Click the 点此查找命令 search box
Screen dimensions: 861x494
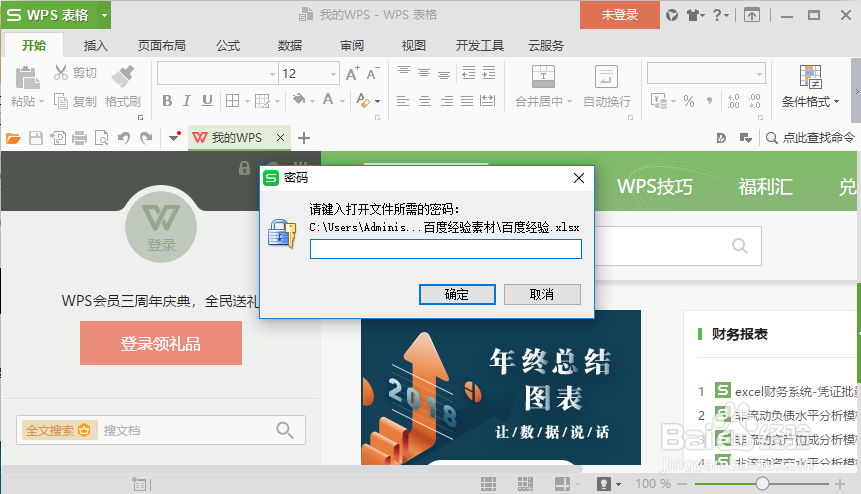pyautogui.click(x=810, y=138)
